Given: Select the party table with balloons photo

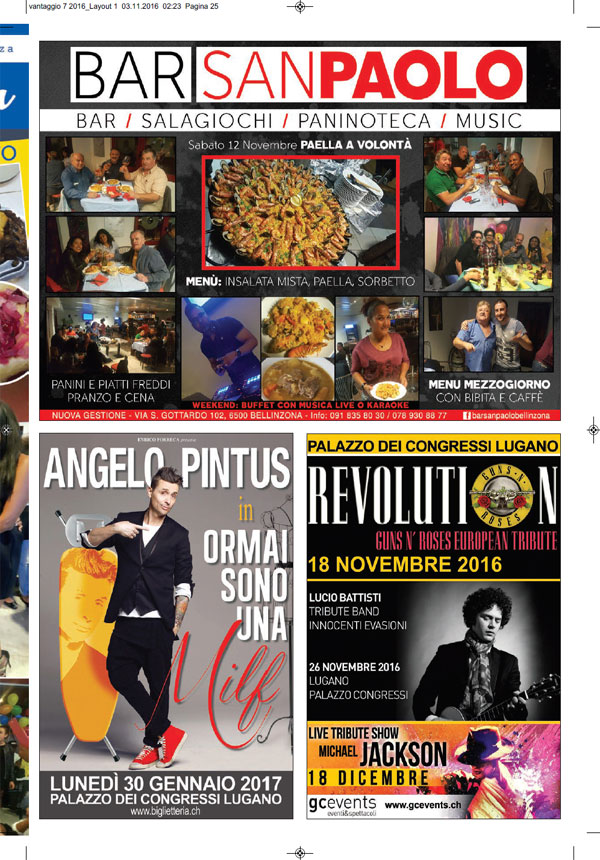Looking at the screenshot, I should [489, 254].
